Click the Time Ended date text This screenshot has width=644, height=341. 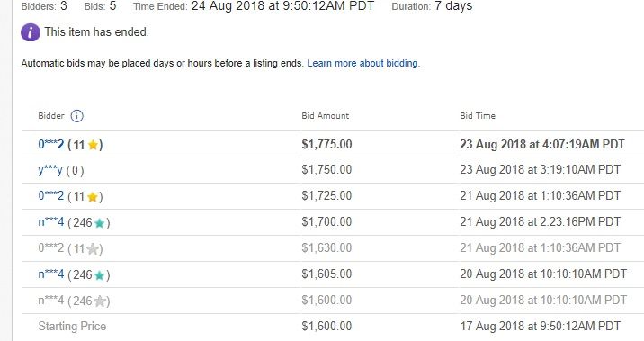(282, 6)
